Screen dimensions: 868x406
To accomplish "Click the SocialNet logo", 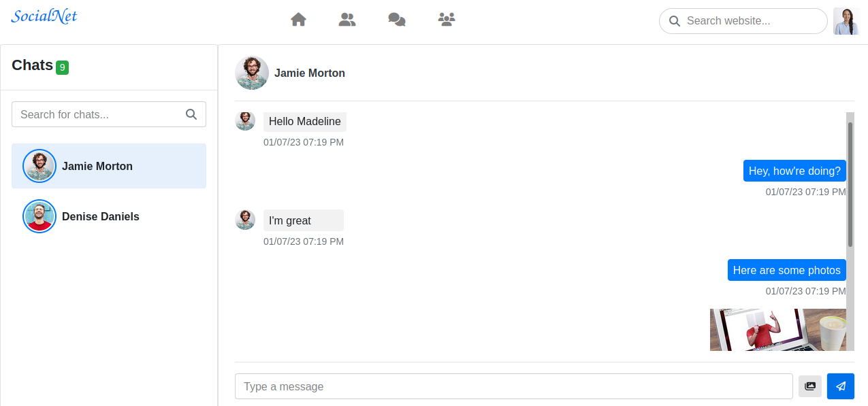I will pyautogui.click(x=44, y=16).
